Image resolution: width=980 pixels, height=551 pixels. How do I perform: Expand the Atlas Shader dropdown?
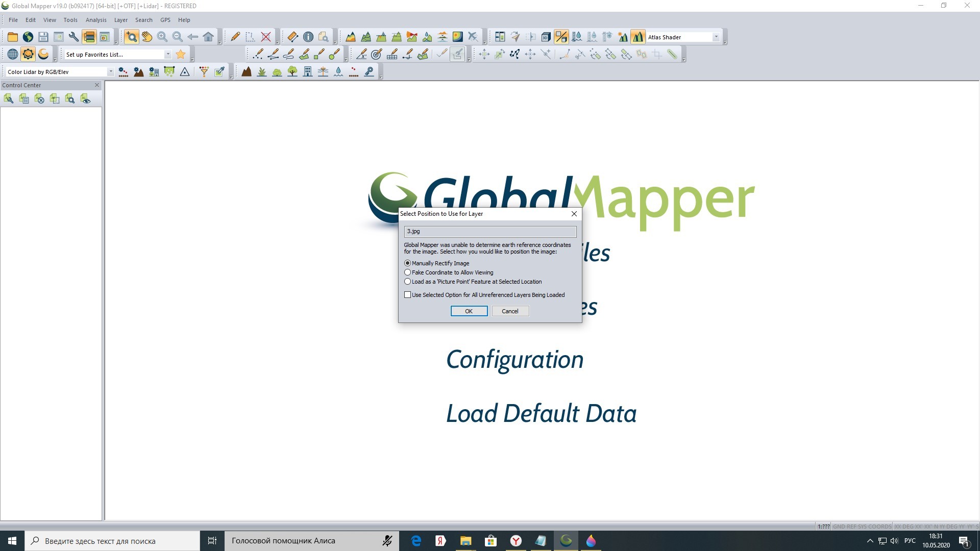(716, 37)
